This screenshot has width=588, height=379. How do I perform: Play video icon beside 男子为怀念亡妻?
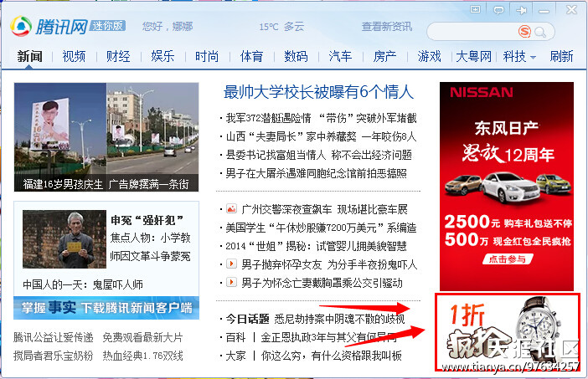pos(232,282)
